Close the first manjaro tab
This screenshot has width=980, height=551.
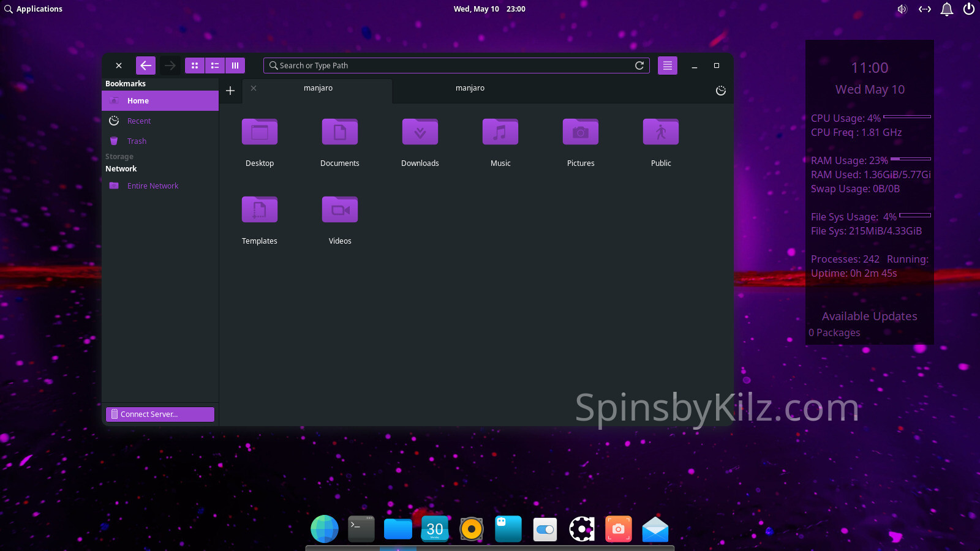(254, 88)
